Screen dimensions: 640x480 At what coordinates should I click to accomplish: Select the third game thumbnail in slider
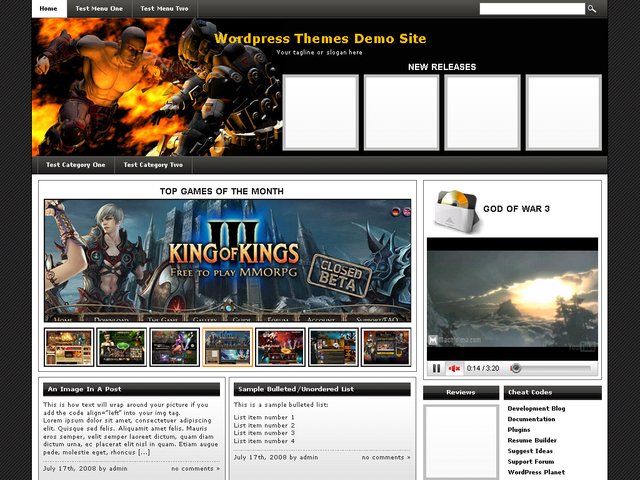point(175,347)
